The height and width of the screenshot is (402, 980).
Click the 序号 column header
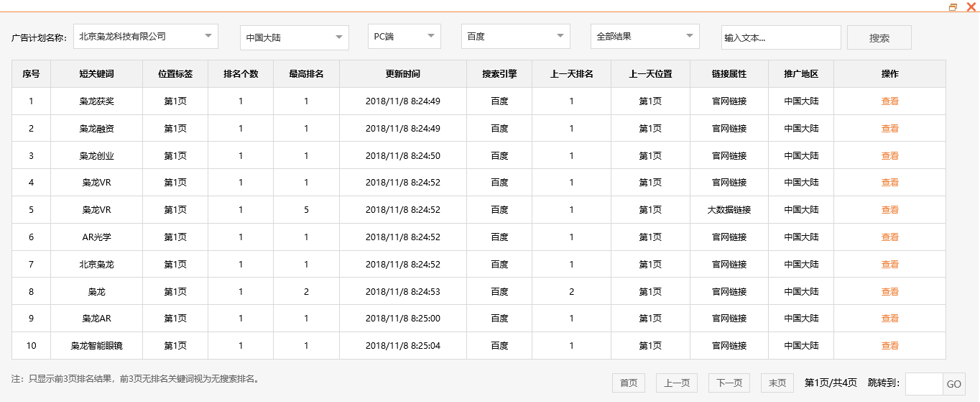(x=31, y=74)
